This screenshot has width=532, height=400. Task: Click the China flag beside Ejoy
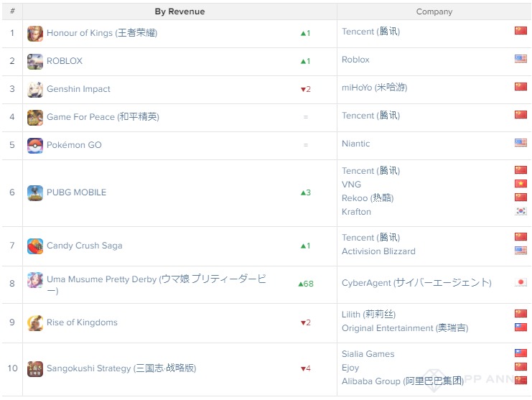coord(521,367)
